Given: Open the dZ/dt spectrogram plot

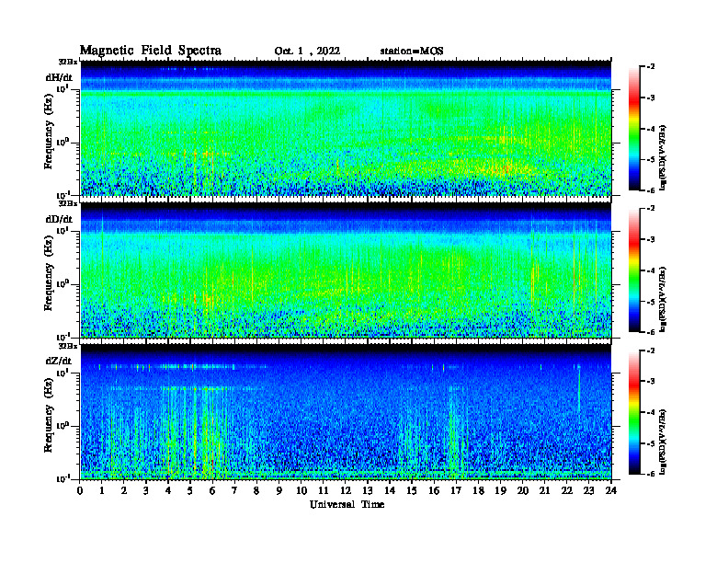Looking at the screenshot, I should tap(346, 411).
